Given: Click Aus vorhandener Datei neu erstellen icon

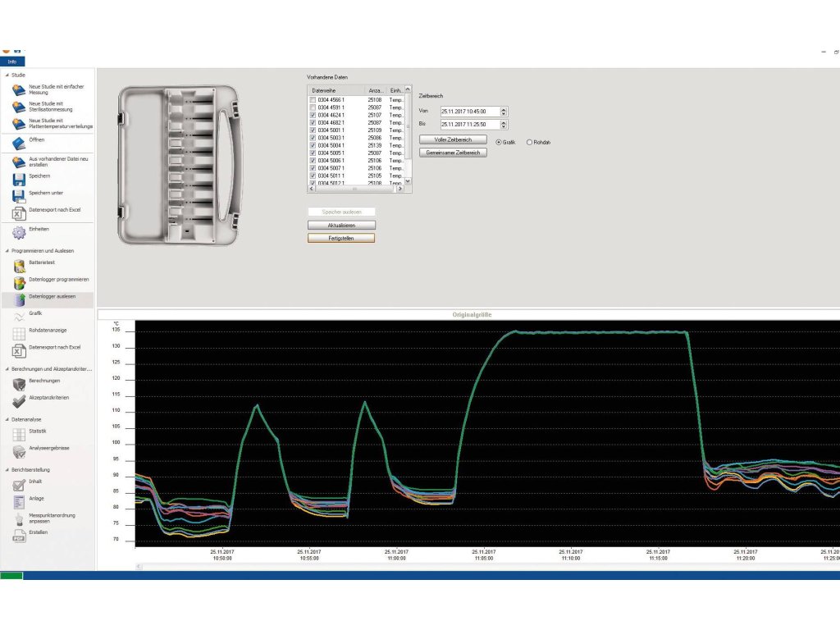Looking at the screenshot, I should pyautogui.click(x=19, y=162).
